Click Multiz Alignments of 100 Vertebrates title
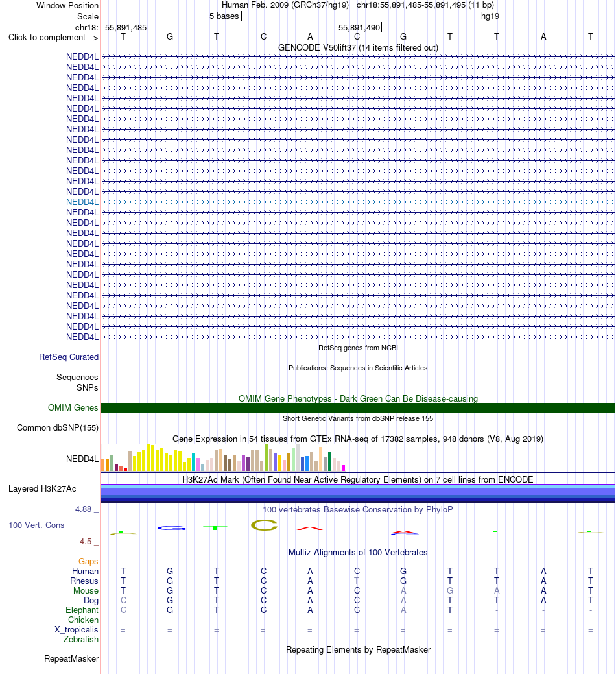 point(358,552)
